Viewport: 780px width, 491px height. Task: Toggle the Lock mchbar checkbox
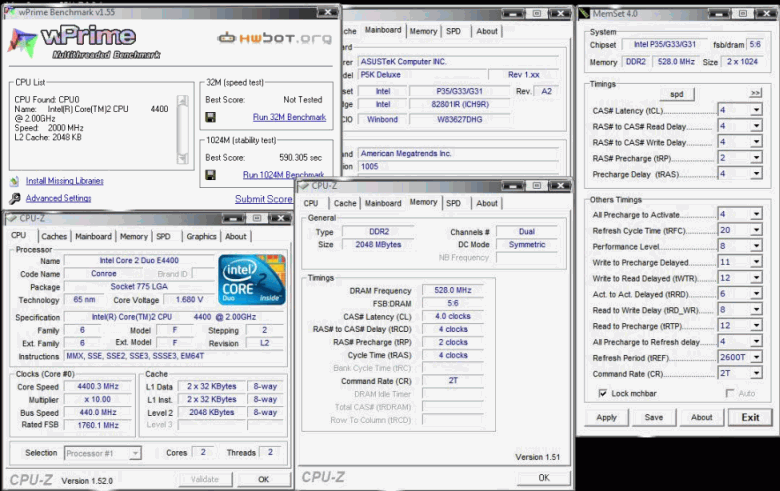pyautogui.click(x=602, y=393)
